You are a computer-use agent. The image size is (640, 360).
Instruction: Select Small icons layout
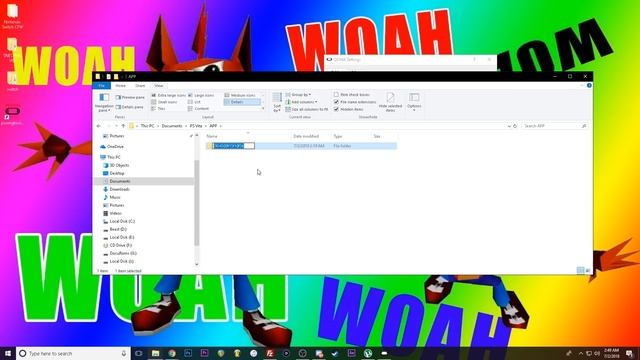pyautogui.click(x=164, y=102)
